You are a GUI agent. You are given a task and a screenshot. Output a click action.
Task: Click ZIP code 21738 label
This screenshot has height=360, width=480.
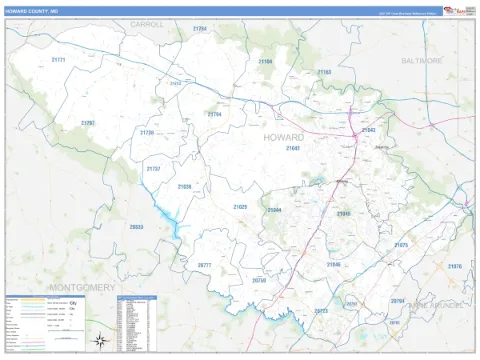147,133
